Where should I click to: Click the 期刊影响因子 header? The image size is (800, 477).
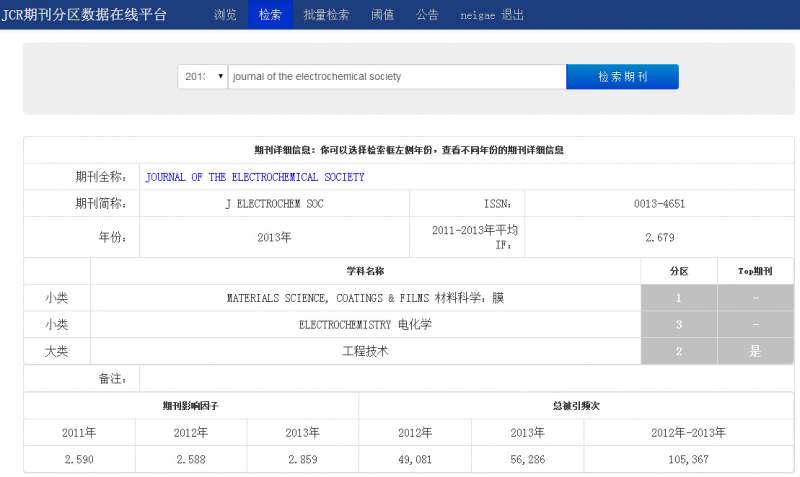pyautogui.click(x=191, y=406)
